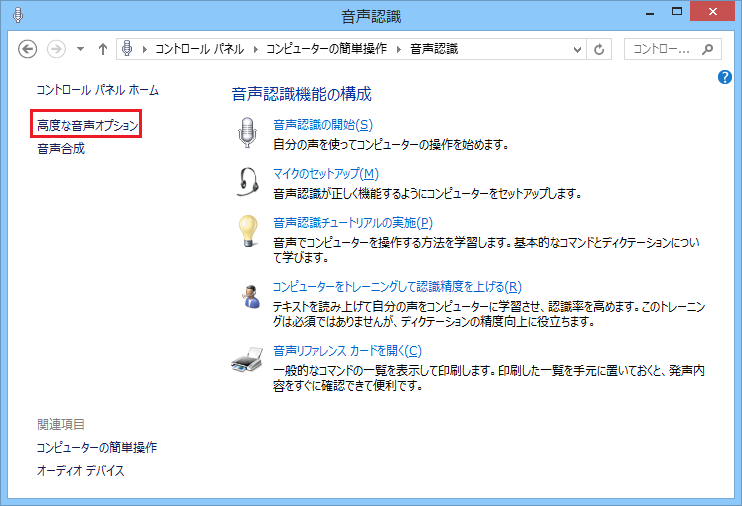Click inside the Control Panel search field
Screen dimensions: 742x506
coord(662,49)
